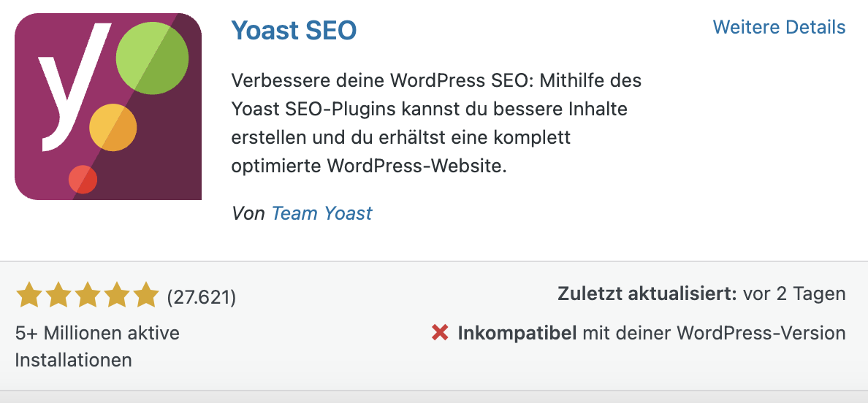Screen dimensions: 868x403
Task: Click the third rating star
Action: point(88,295)
